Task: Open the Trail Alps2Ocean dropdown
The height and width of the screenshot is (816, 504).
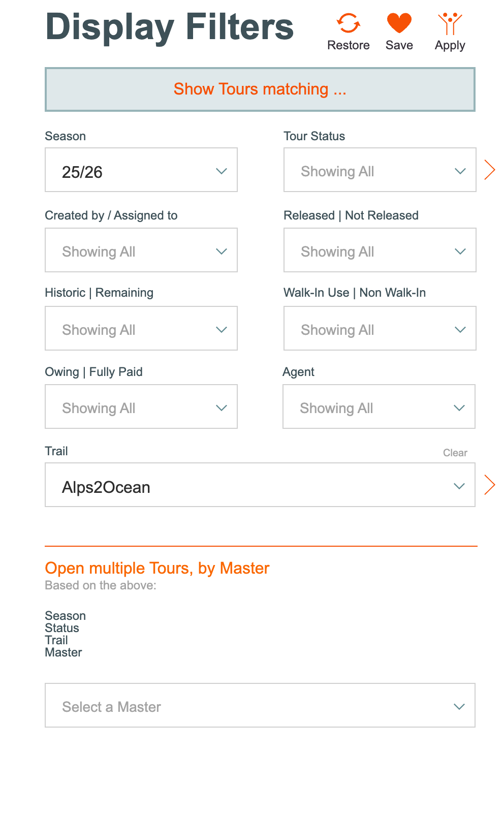Action: click(x=260, y=485)
